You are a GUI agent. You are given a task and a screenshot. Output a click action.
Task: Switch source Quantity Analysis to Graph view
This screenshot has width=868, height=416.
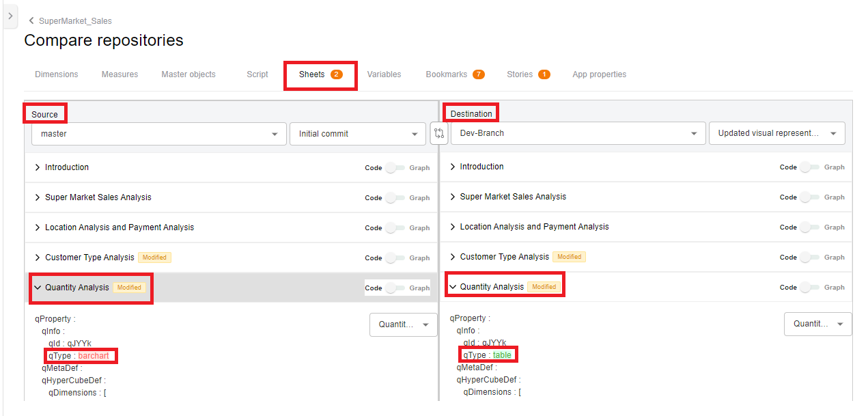pos(395,288)
